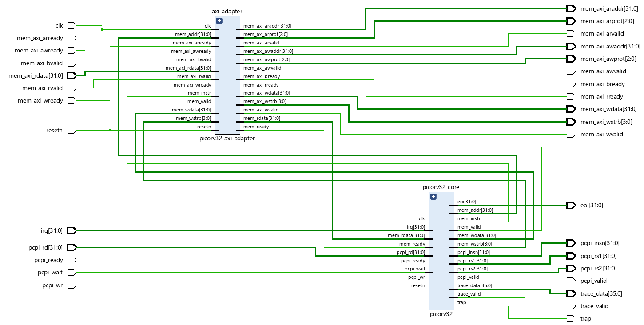Select the mem_axi_arprot[2:0] output port symbol
Image resolution: width=644 pixels, height=325 pixels.
571,21
